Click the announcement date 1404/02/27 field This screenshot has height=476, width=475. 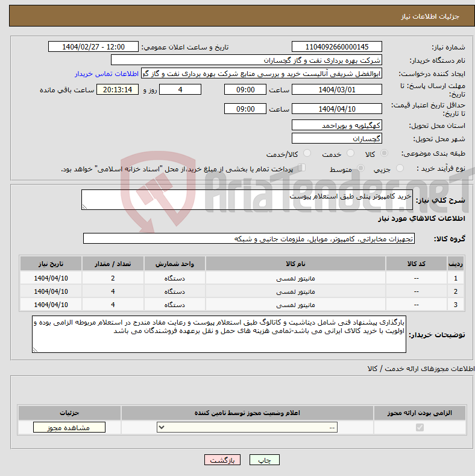point(93,46)
